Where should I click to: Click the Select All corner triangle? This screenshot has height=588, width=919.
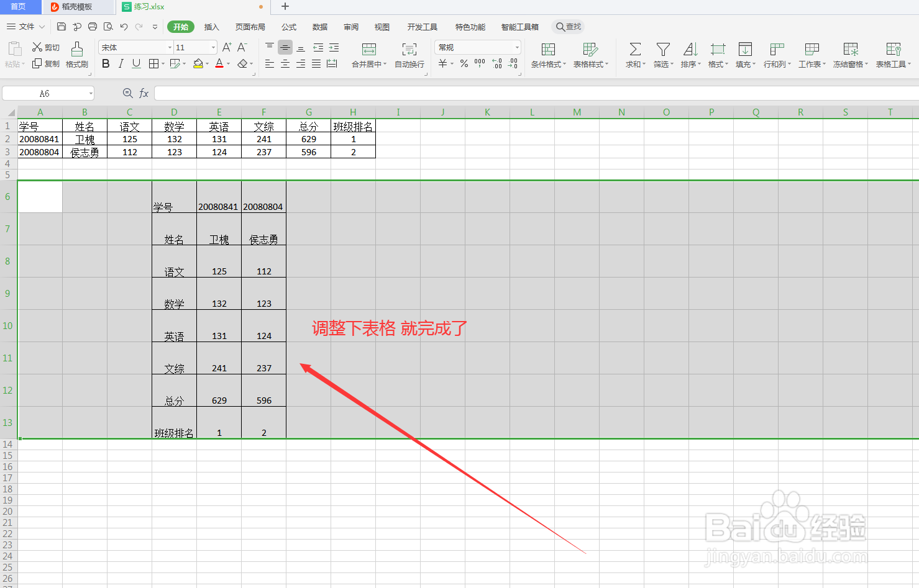click(x=11, y=112)
